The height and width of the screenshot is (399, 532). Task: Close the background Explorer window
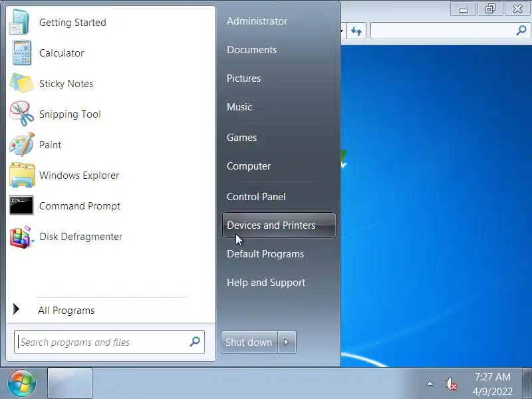pos(518,9)
